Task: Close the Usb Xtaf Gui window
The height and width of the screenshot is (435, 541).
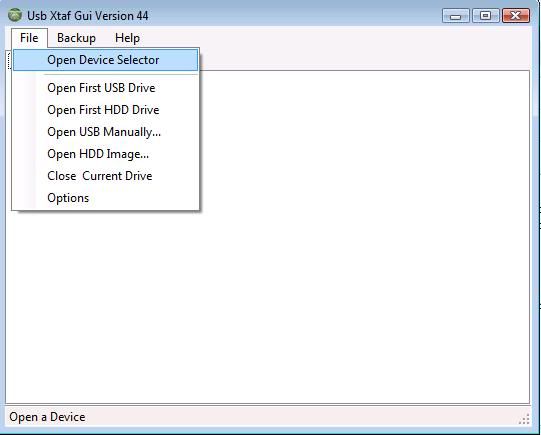Action: [516, 16]
